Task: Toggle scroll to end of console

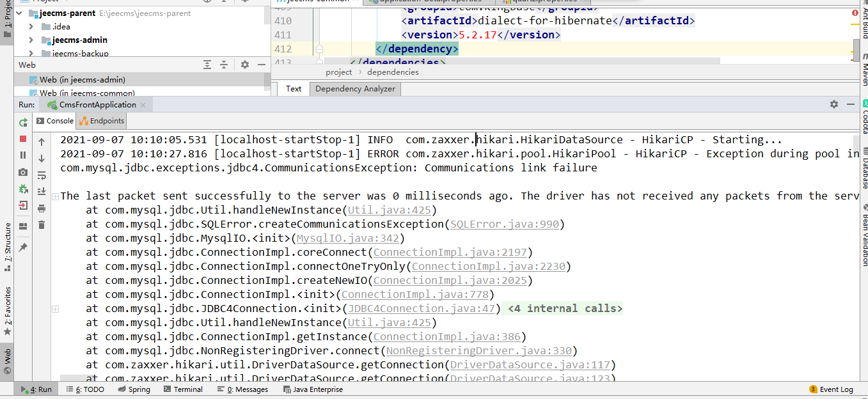Action: 42,191
